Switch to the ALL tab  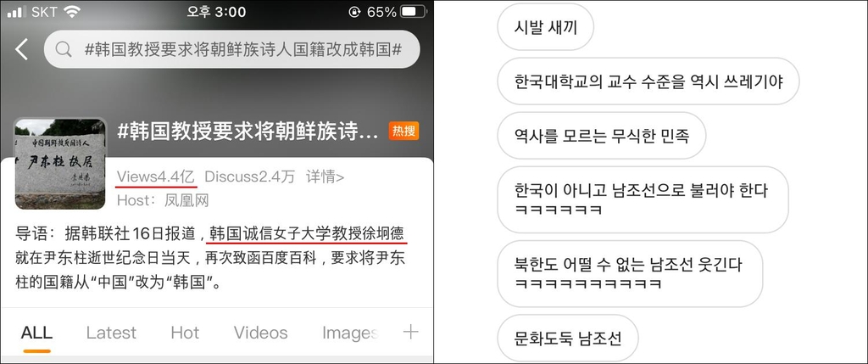point(36,333)
